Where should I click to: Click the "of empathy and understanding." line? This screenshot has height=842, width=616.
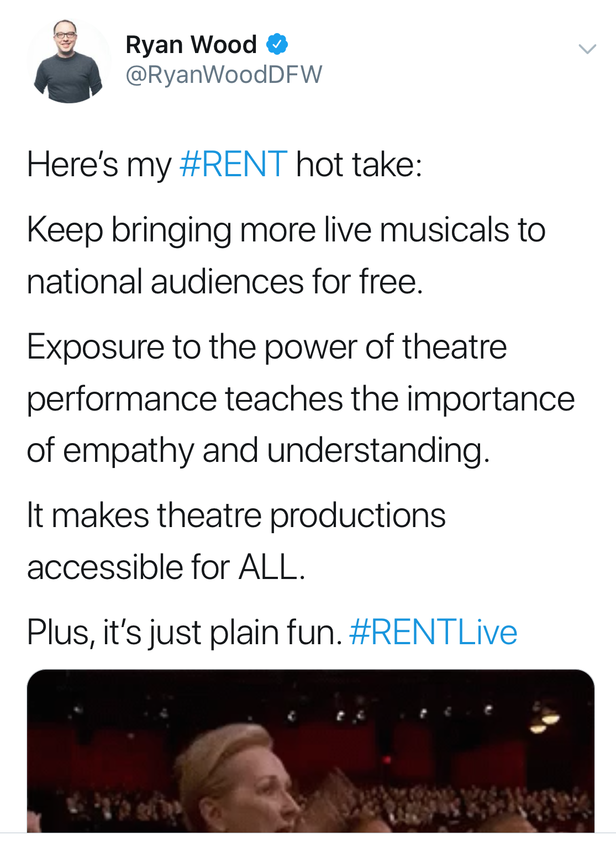click(x=258, y=450)
